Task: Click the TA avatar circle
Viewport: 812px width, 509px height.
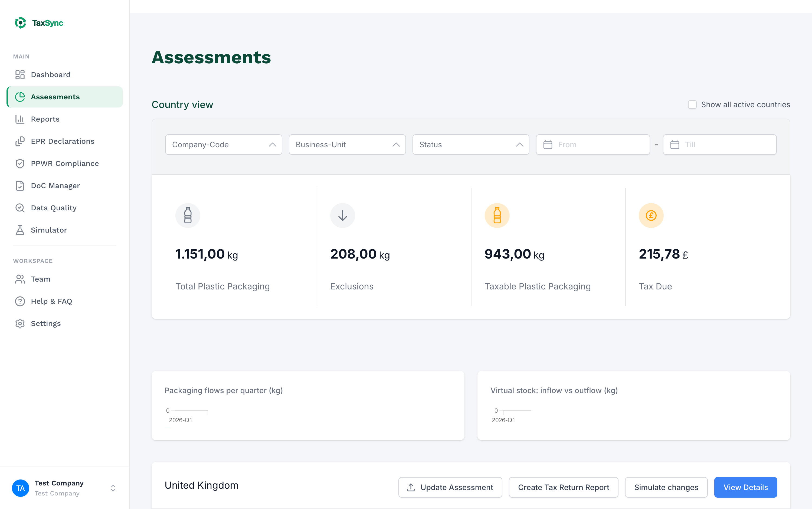Action: [21, 488]
